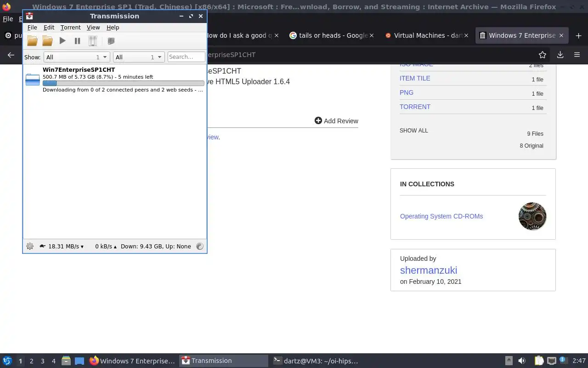Viewport: 588px width, 368px height.
Task: Open file manager icon in taskbar
Action: [x=66, y=361]
